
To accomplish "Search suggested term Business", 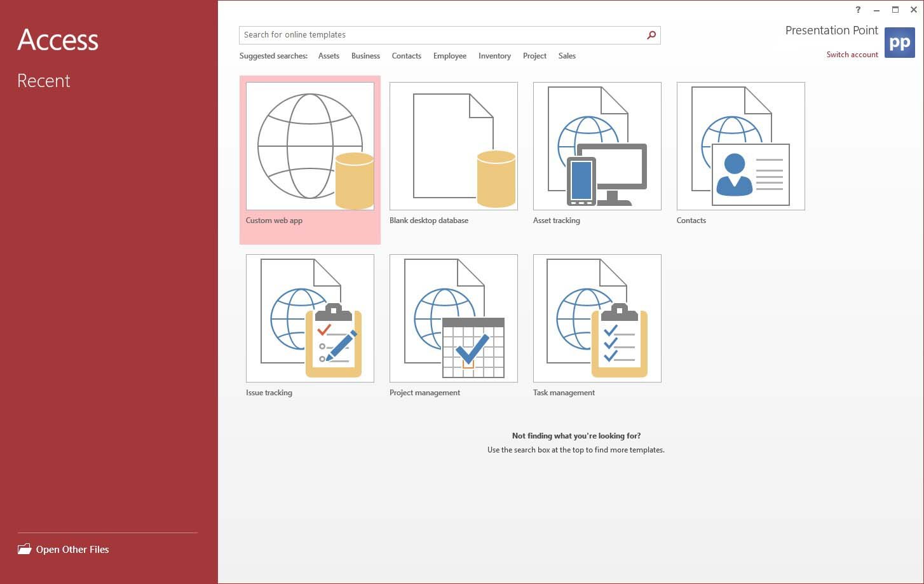I will tap(365, 56).
